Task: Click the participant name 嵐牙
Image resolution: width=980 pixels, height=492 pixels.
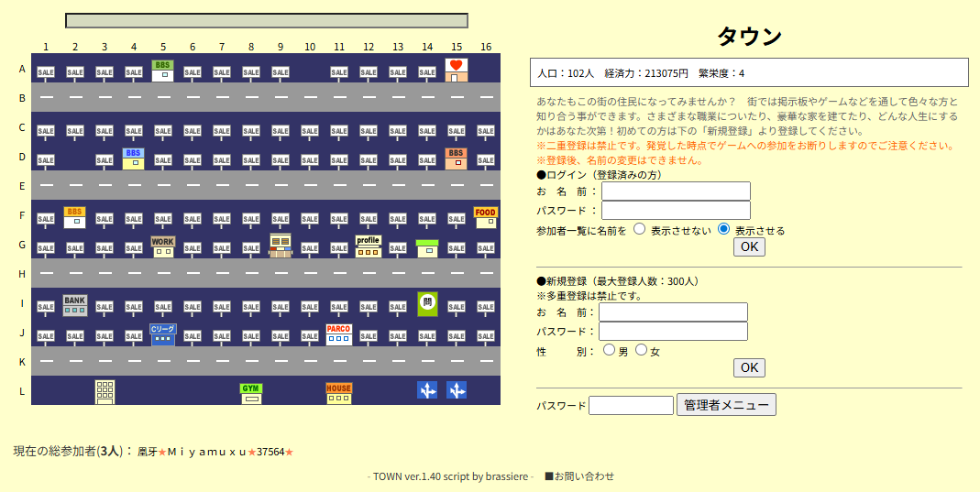Action: (x=148, y=452)
